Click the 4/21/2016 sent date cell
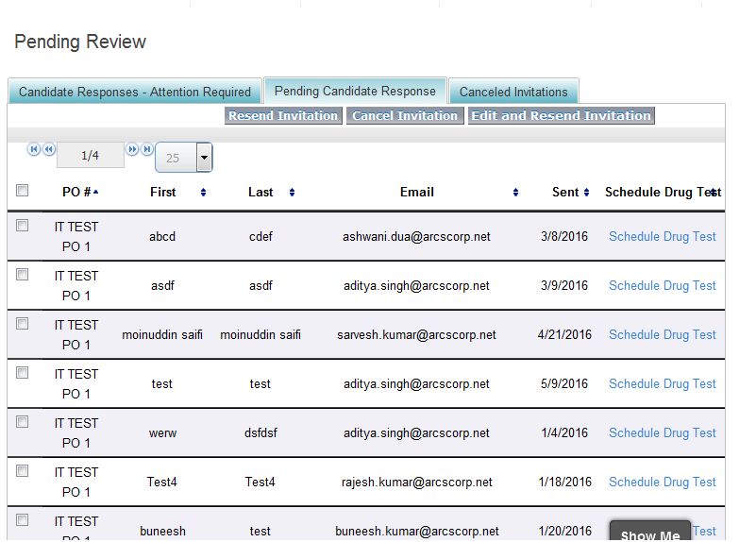 [x=564, y=334]
